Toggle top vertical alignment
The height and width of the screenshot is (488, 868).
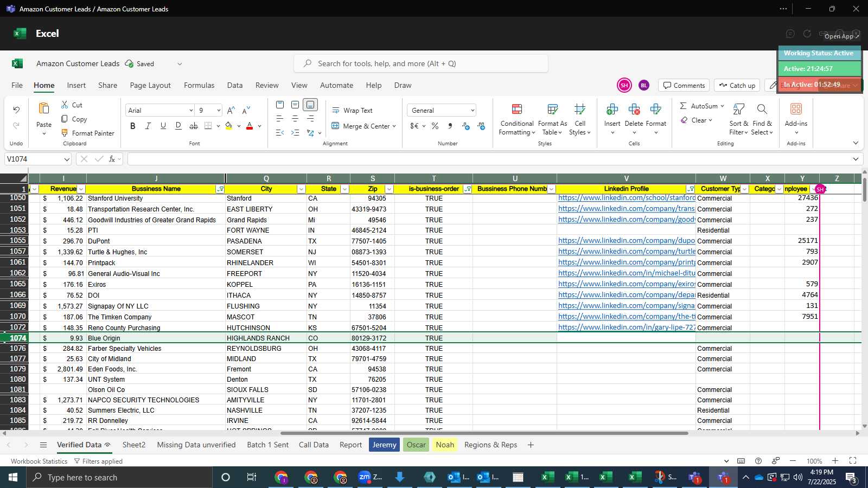click(x=280, y=105)
